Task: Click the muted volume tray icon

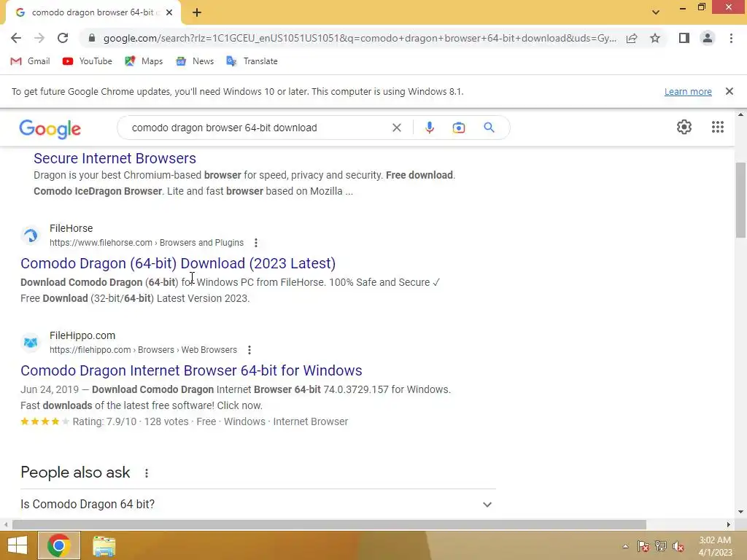Action: (x=678, y=546)
